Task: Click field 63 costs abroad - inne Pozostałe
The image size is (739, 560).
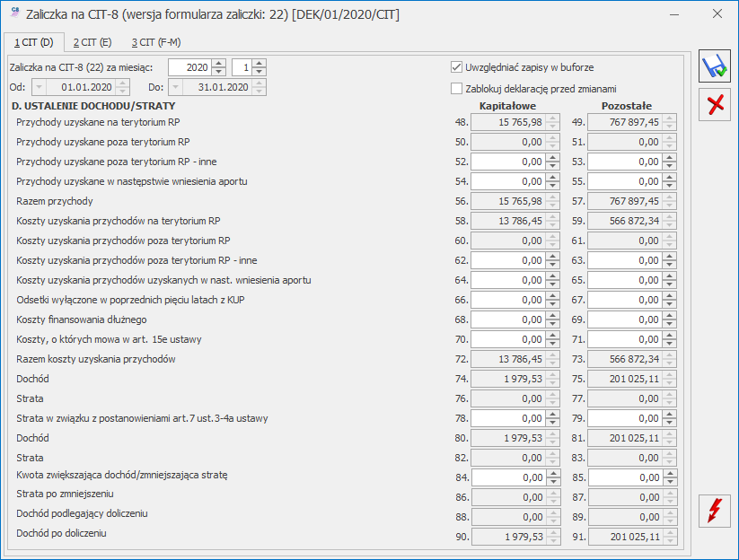Action: (625, 260)
